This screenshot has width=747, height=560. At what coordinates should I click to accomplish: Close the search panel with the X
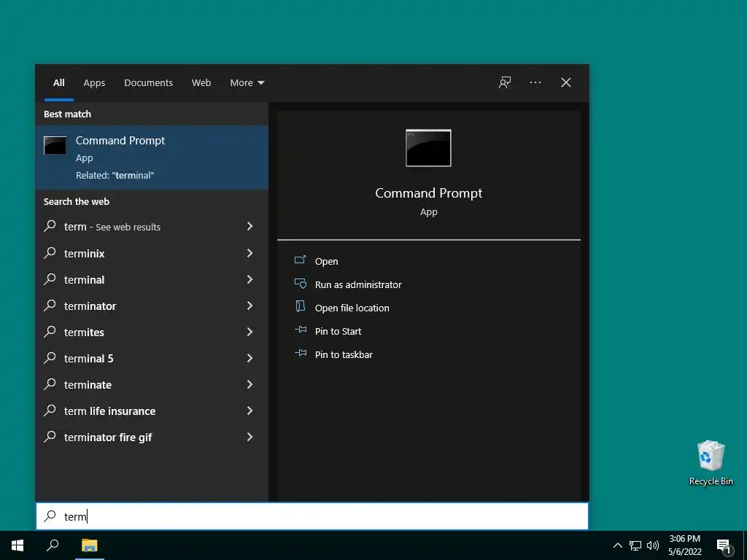(566, 83)
